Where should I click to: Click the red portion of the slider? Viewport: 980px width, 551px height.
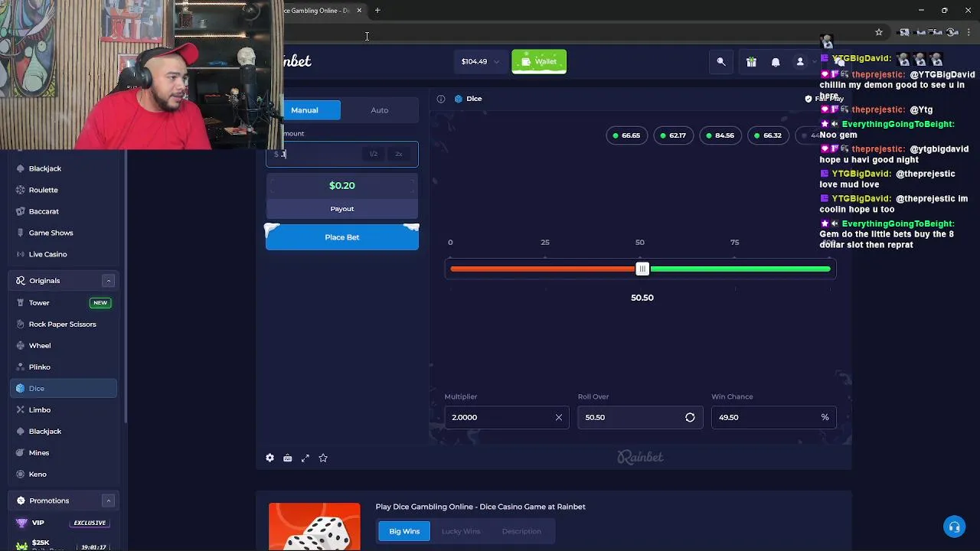(544, 269)
